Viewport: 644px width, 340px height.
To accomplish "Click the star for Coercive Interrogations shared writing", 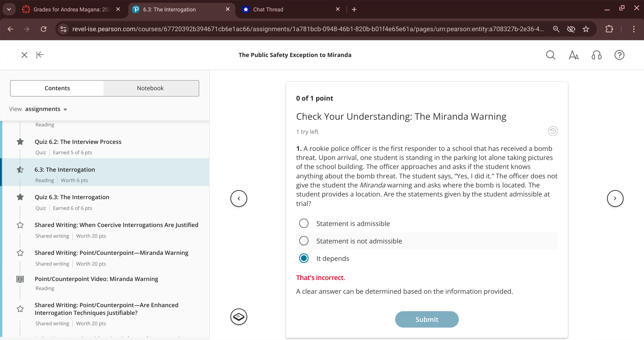I will click(x=20, y=225).
